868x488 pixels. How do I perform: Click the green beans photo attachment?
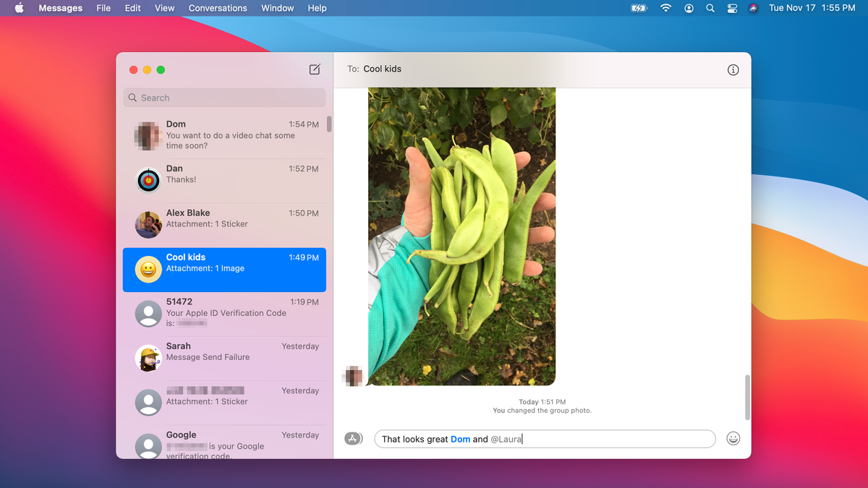tap(461, 235)
